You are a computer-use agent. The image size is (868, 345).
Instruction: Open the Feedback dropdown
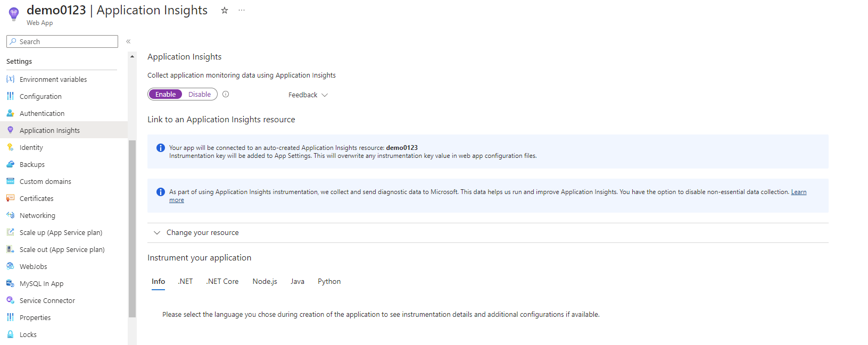coord(308,95)
